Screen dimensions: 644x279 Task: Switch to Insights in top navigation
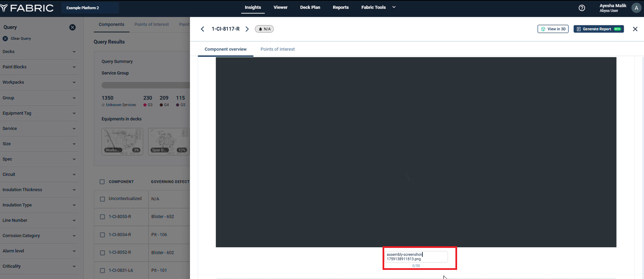pos(253,7)
